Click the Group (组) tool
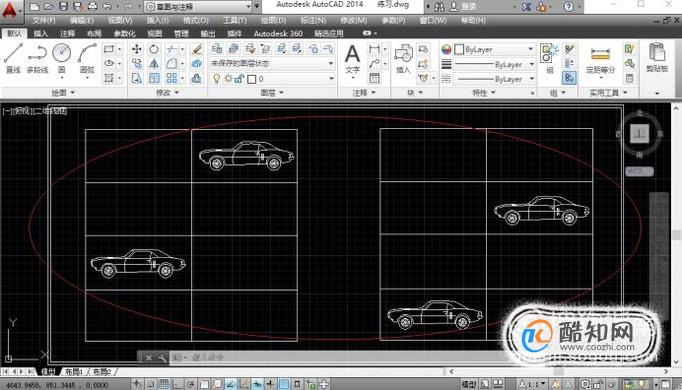The width and height of the screenshot is (682, 390). [550, 59]
